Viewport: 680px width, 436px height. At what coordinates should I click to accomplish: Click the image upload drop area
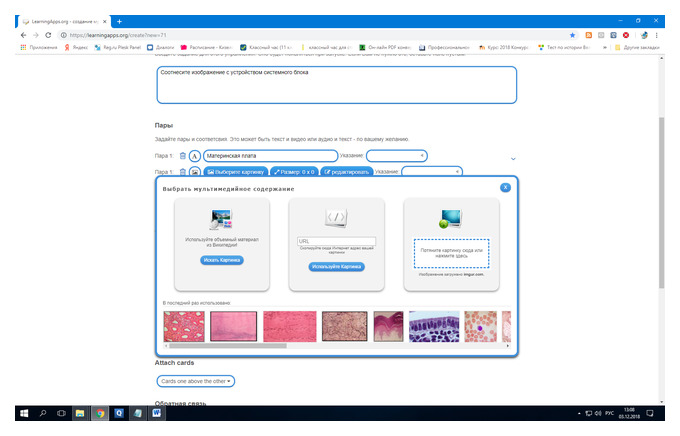[451, 253]
